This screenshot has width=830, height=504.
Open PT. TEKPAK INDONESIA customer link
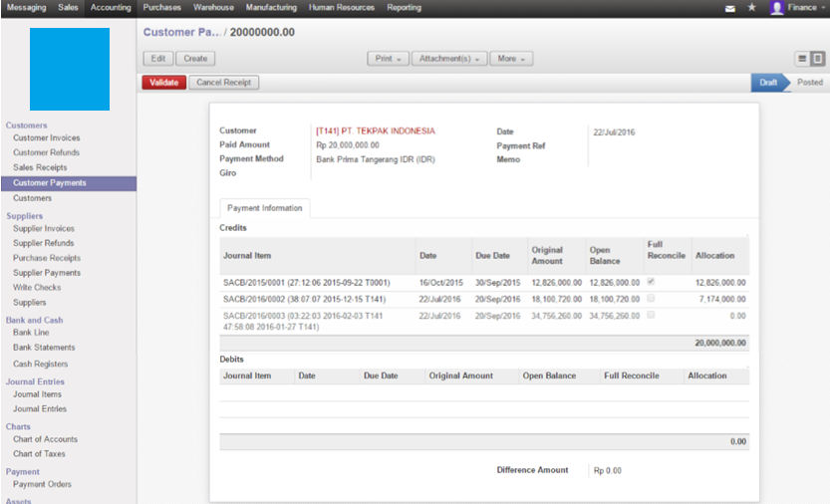[375, 131]
